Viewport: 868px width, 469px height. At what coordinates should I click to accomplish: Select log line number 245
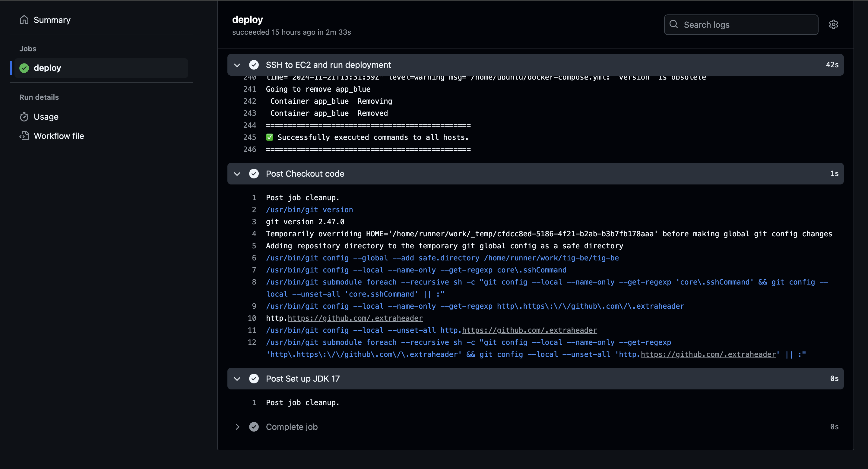pyautogui.click(x=249, y=137)
